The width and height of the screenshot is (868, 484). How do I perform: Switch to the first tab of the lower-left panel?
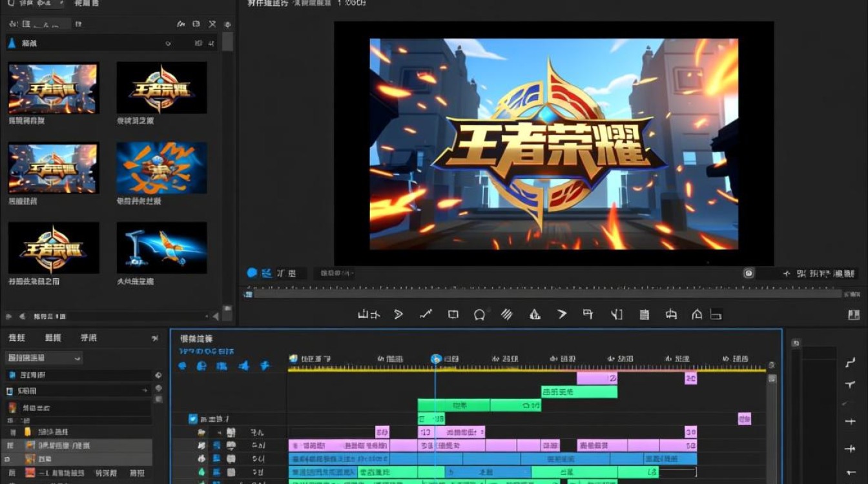16,338
